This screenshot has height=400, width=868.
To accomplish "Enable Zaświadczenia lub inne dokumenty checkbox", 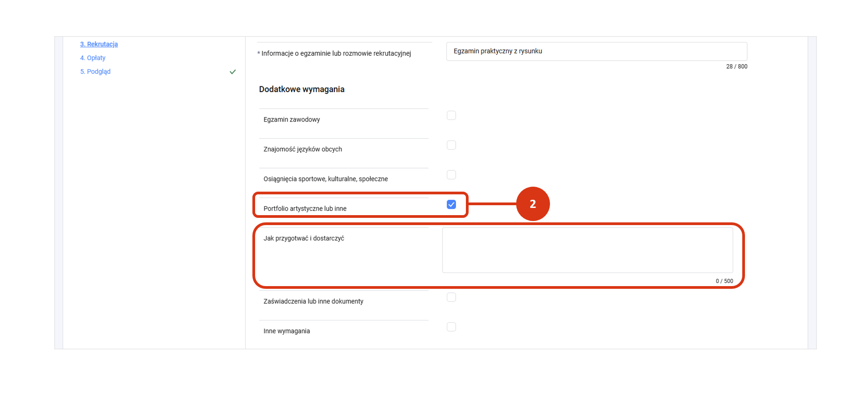I will pyautogui.click(x=451, y=297).
